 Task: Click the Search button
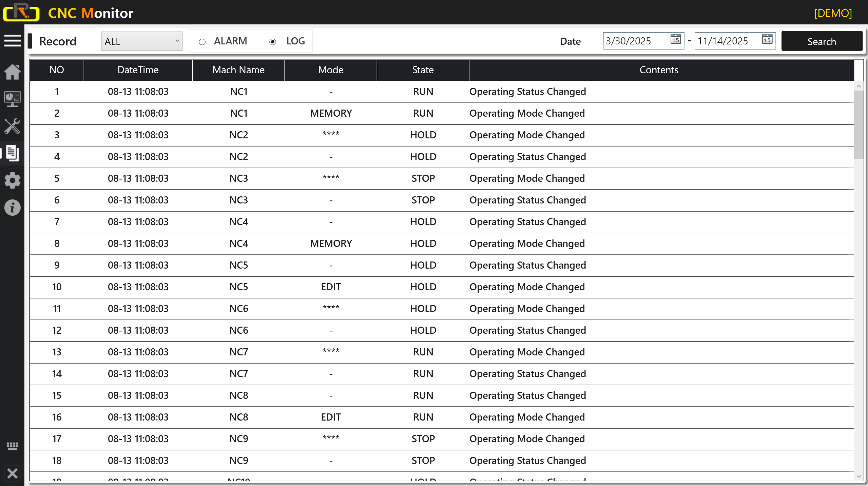point(822,41)
